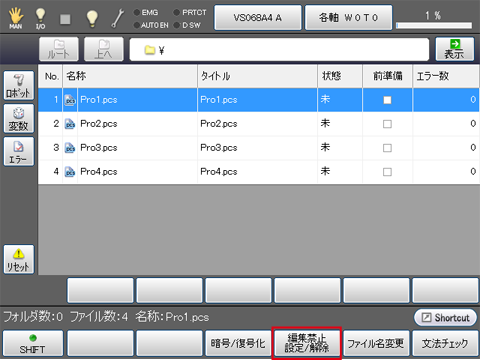
Task: Click the wrench tool icon
Action: point(117,18)
